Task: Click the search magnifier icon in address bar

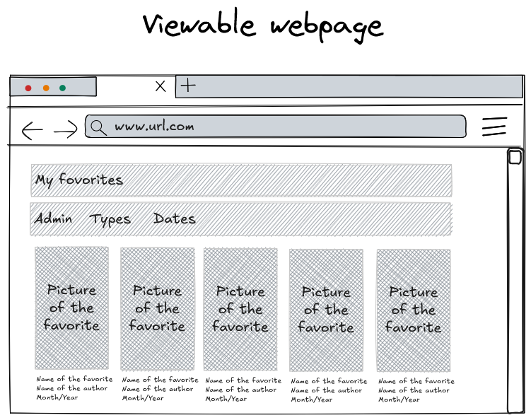Action: [98, 127]
